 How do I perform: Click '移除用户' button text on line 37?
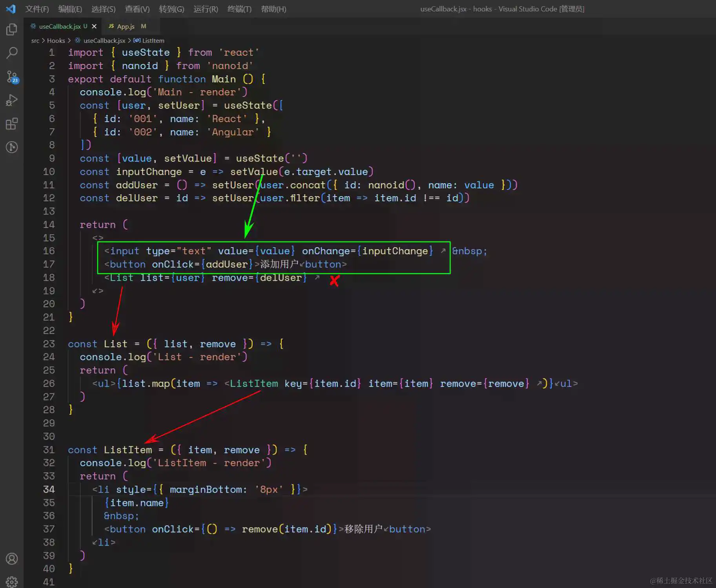[x=363, y=529]
